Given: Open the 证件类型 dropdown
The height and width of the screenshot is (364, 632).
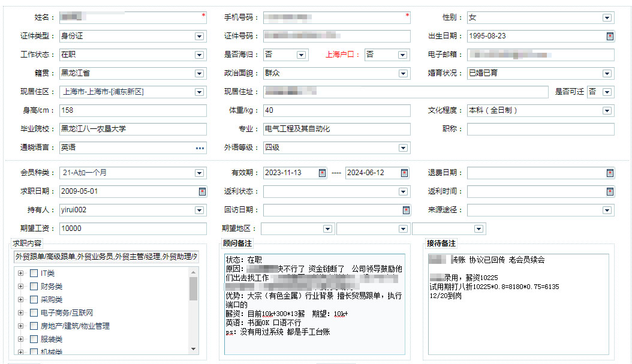Looking at the screenshot, I should (x=199, y=36).
